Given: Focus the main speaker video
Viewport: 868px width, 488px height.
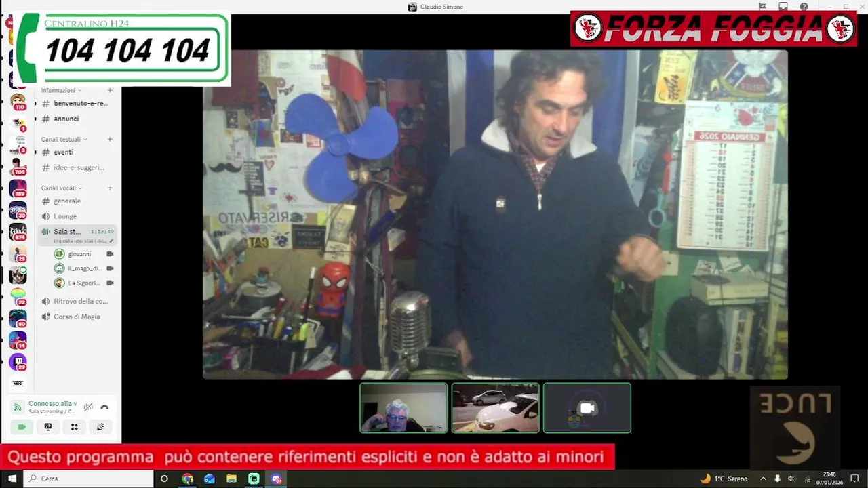Looking at the screenshot, I should tap(495, 214).
